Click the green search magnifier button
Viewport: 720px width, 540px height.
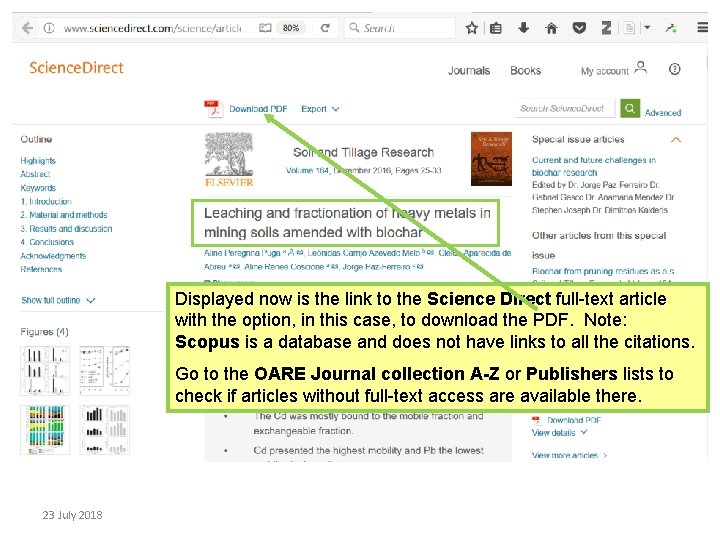coord(630,108)
